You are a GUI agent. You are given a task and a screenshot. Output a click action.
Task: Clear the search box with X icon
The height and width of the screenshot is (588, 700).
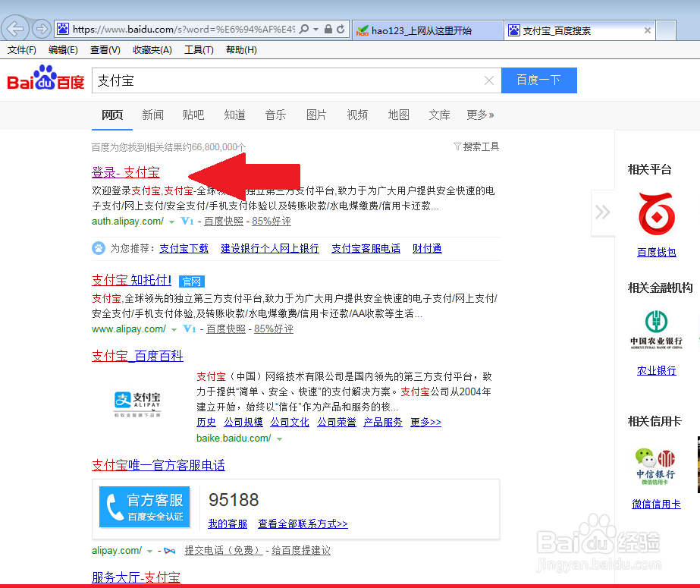tap(489, 80)
